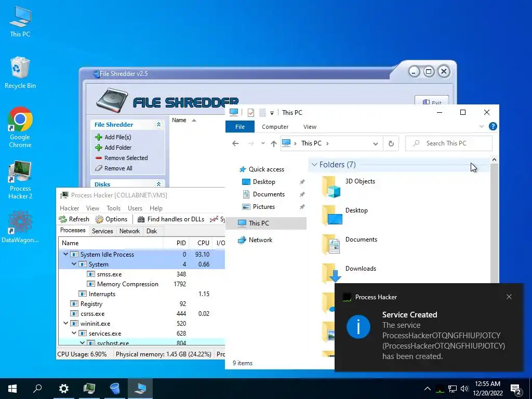Click the Search This PC field

click(449, 143)
